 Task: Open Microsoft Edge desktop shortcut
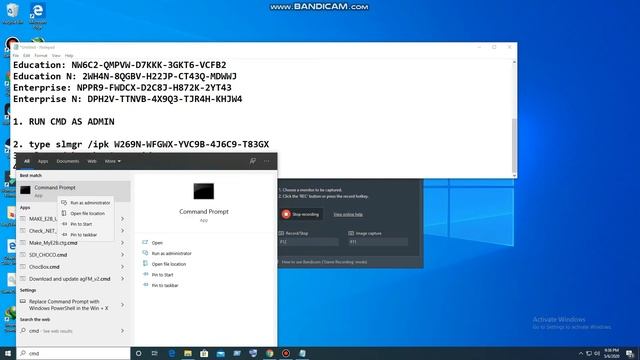[38, 16]
